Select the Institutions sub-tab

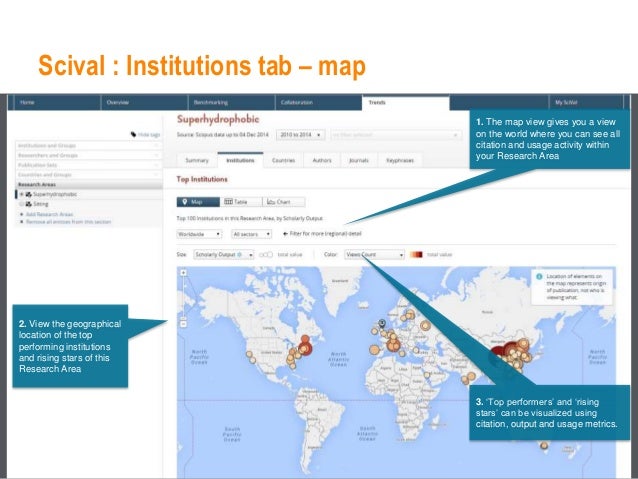(240, 160)
